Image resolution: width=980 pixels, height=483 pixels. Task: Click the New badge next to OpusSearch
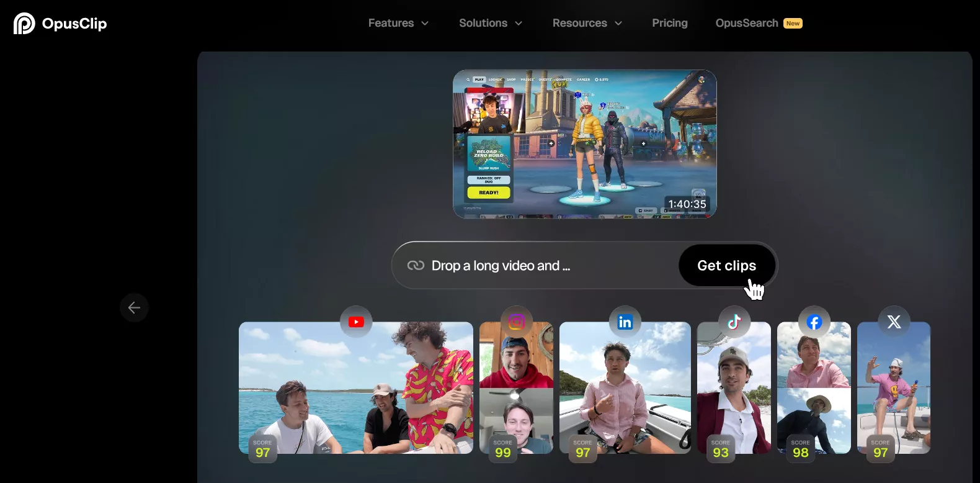pyautogui.click(x=793, y=24)
